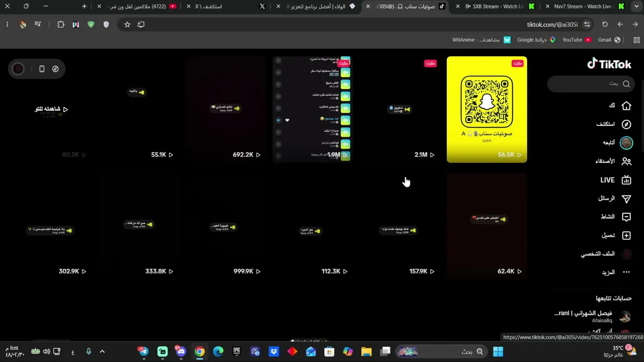
Task: Click the TikTok search magnifier icon
Action: pyautogui.click(x=626, y=84)
